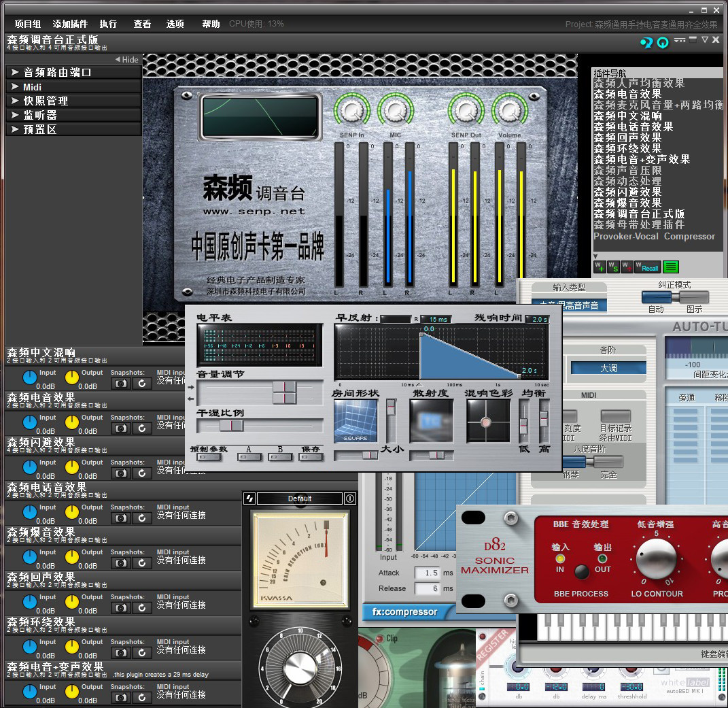Adjust the 音量调节 slider in reverb

[260, 392]
